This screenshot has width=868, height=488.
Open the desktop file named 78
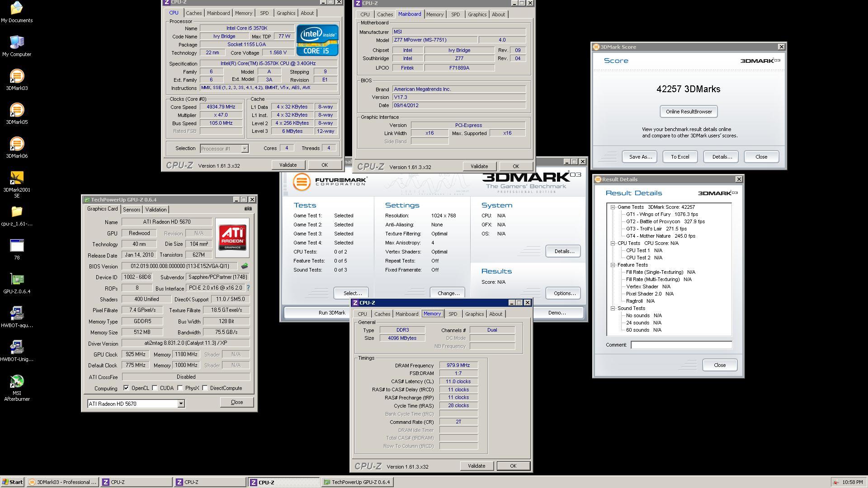click(17, 249)
